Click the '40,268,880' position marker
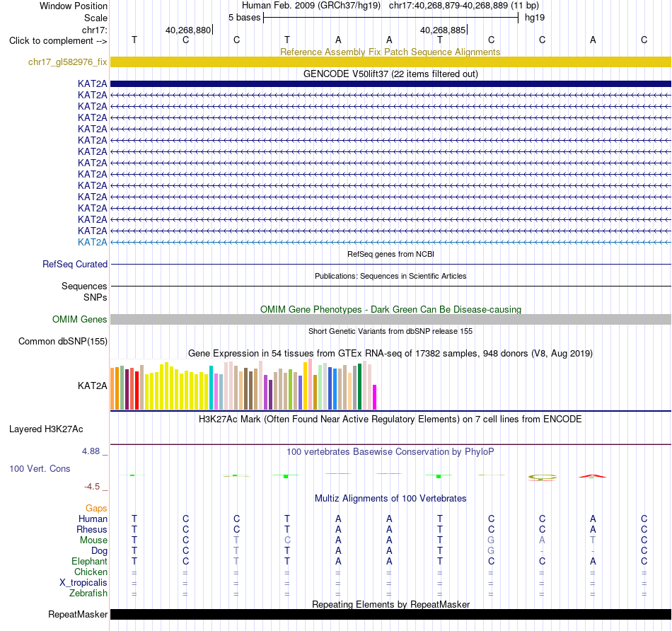Image resolution: width=672 pixels, height=631 pixels. tap(189, 30)
